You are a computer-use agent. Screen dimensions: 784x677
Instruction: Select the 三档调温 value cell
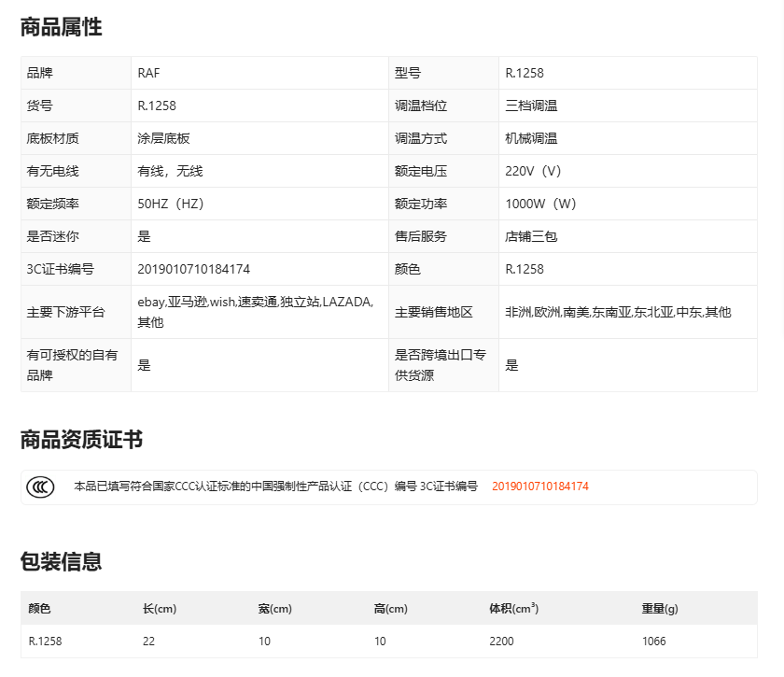point(531,106)
